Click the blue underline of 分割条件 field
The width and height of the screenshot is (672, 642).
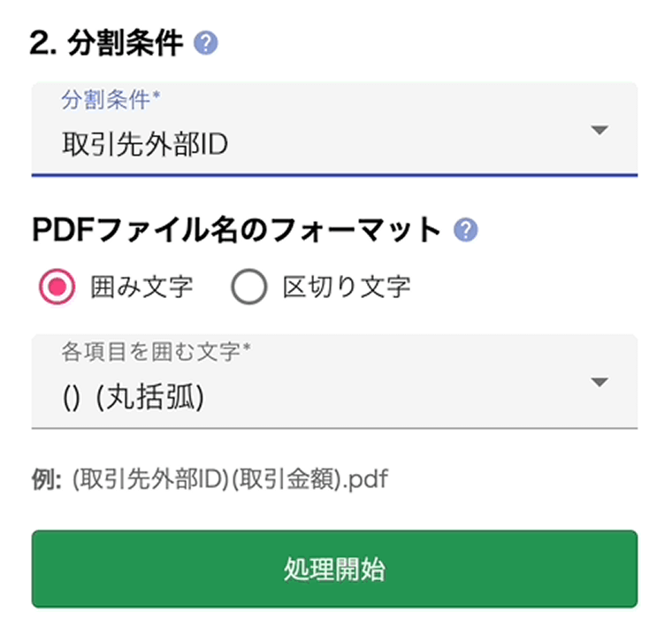coord(334,175)
